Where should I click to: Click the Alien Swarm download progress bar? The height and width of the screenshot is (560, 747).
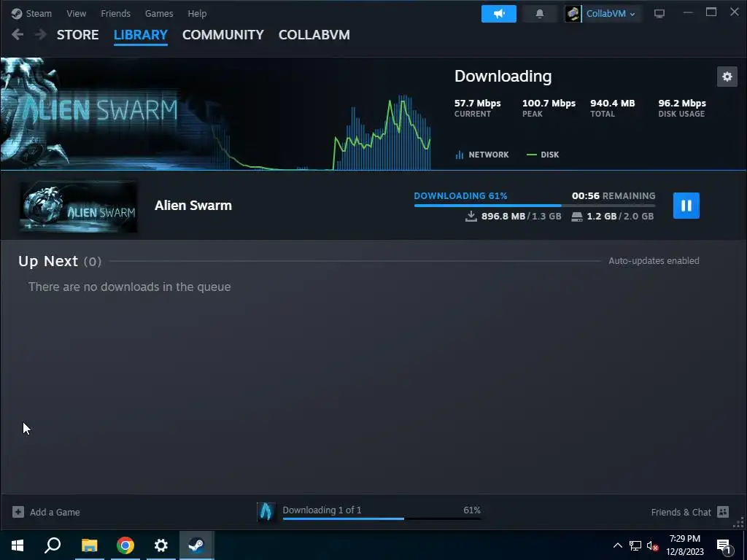(535, 205)
